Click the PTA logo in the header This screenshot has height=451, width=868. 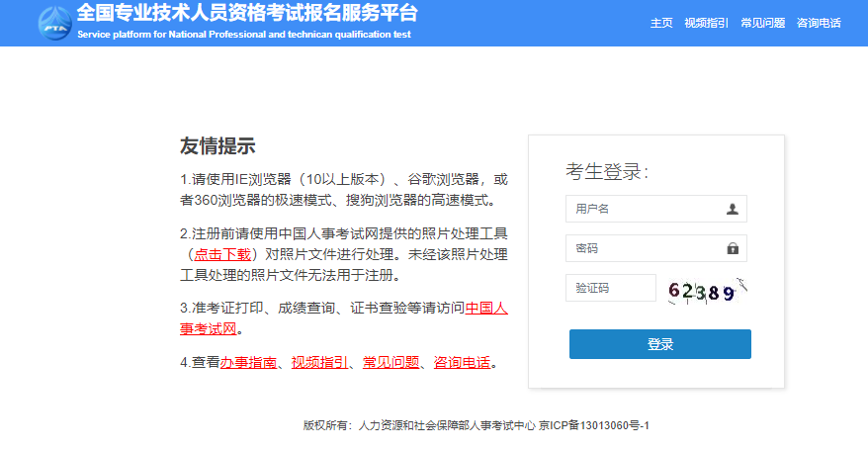click(x=53, y=23)
